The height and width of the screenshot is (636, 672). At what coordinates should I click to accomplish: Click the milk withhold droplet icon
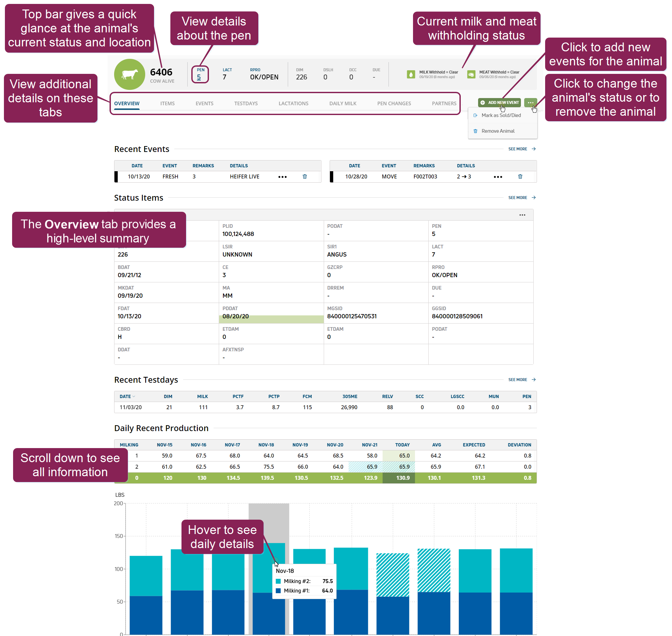point(410,74)
